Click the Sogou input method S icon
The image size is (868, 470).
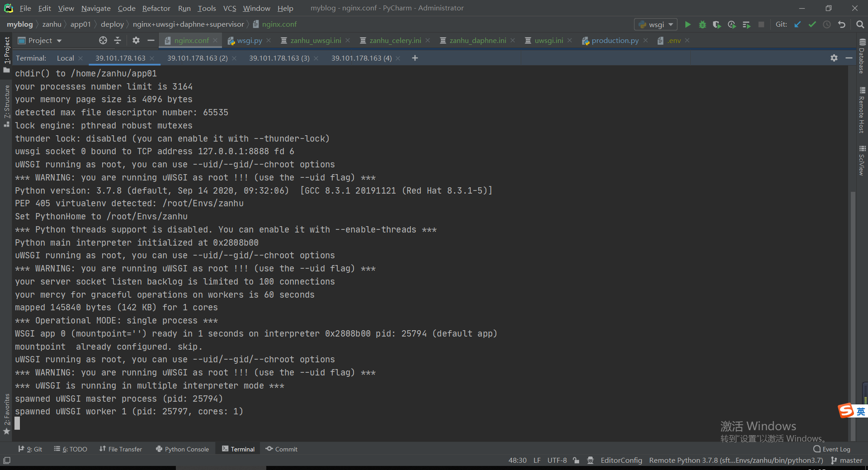tap(846, 411)
